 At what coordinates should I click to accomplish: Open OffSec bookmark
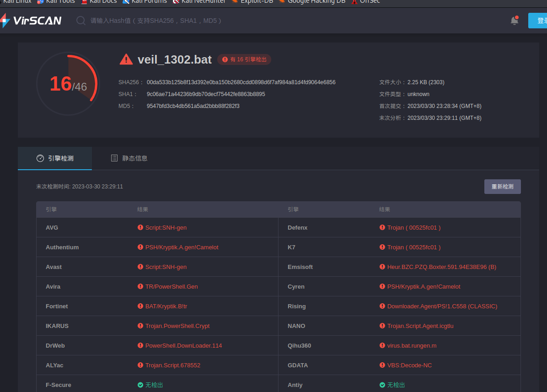(x=365, y=2)
